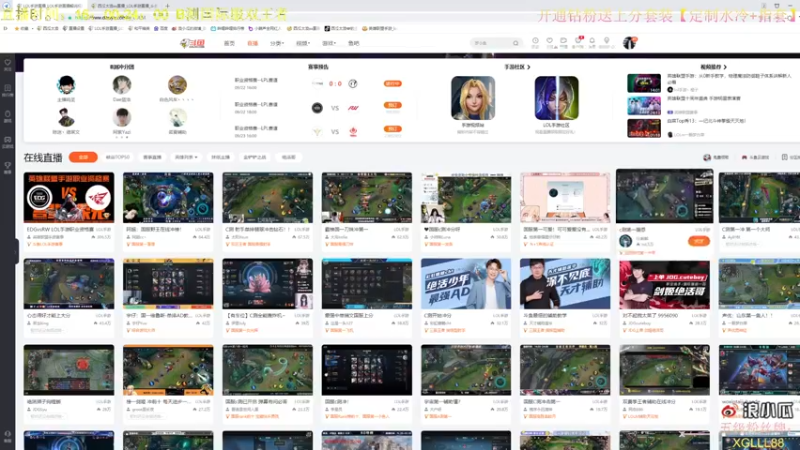This screenshot has height=450, width=800.
Task: Click the avatar link right of filter row
Action: click(x=716, y=157)
